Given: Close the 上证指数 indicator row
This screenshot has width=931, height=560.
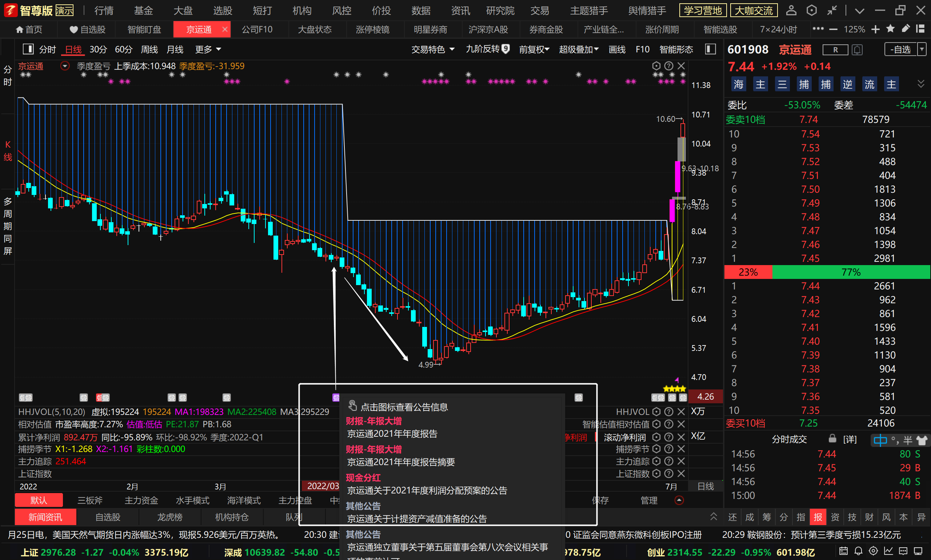Looking at the screenshot, I should [681, 473].
